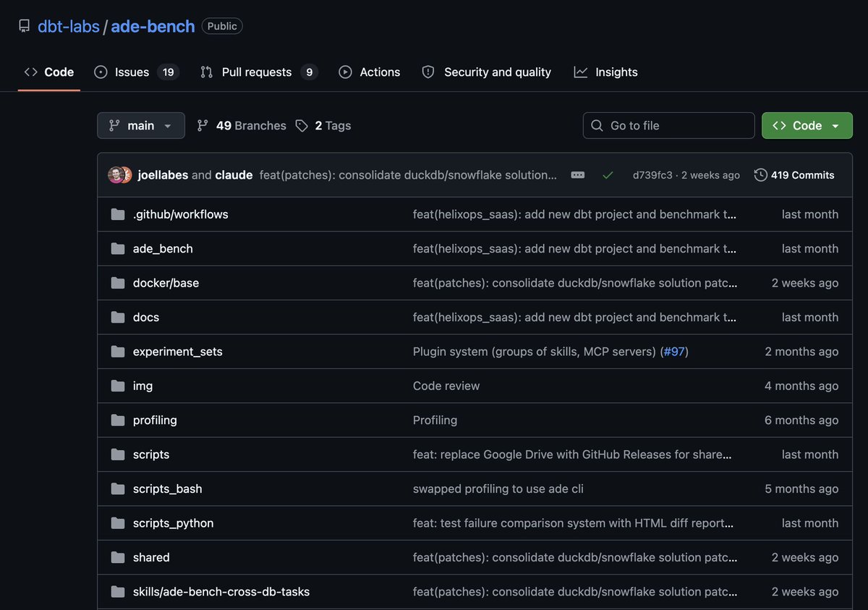Open commit hash d739fc3
The height and width of the screenshot is (610, 868).
coord(652,175)
